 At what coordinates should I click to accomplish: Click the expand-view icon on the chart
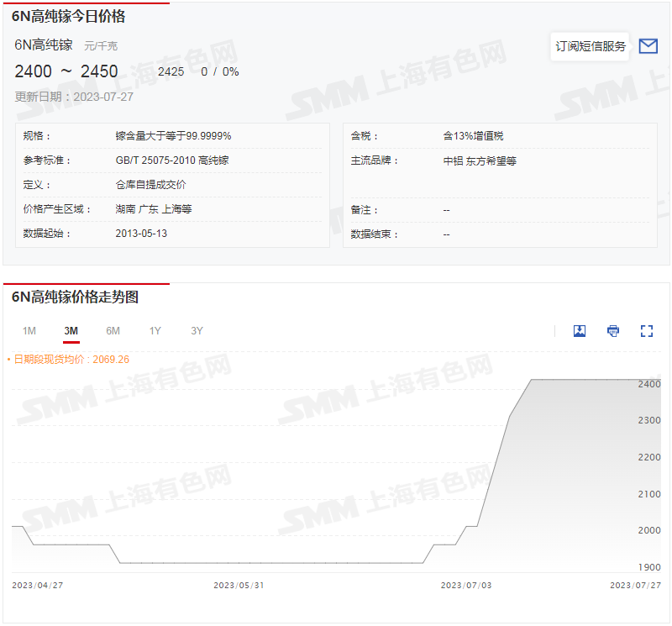coord(646,330)
